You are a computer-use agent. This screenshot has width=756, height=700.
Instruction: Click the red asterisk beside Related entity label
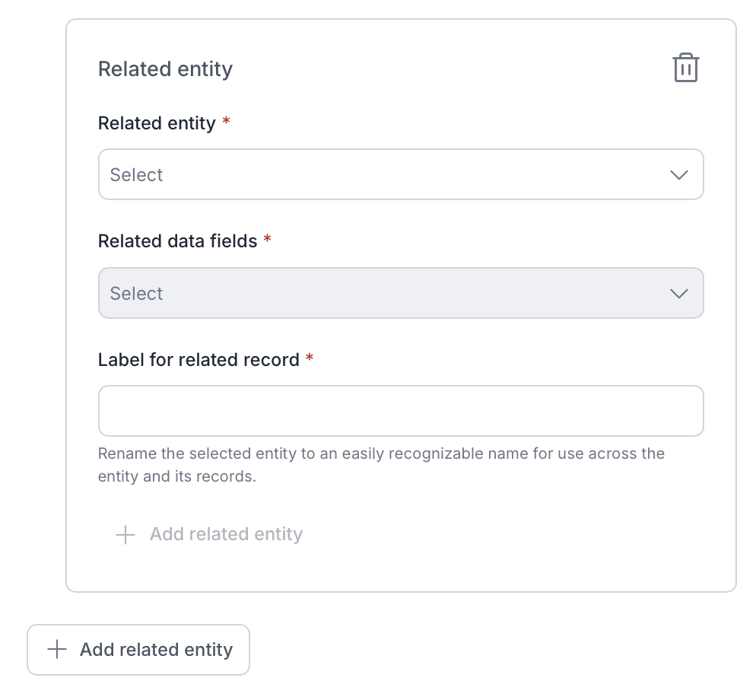(x=226, y=121)
